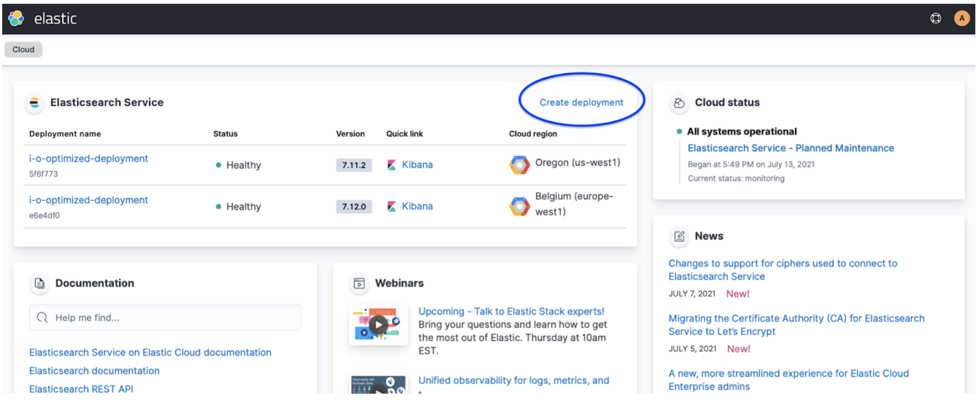Open the i-o-optimized-deployment 5f6f773 link

(x=88, y=158)
